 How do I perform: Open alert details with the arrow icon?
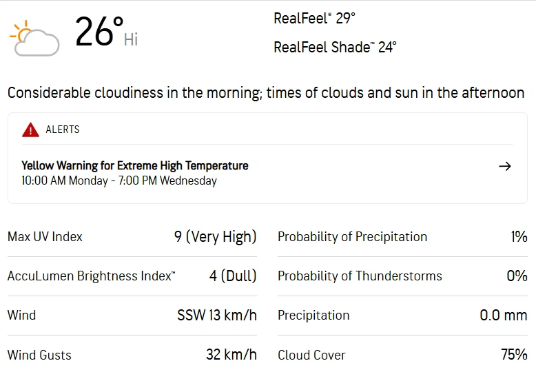click(504, 167)
